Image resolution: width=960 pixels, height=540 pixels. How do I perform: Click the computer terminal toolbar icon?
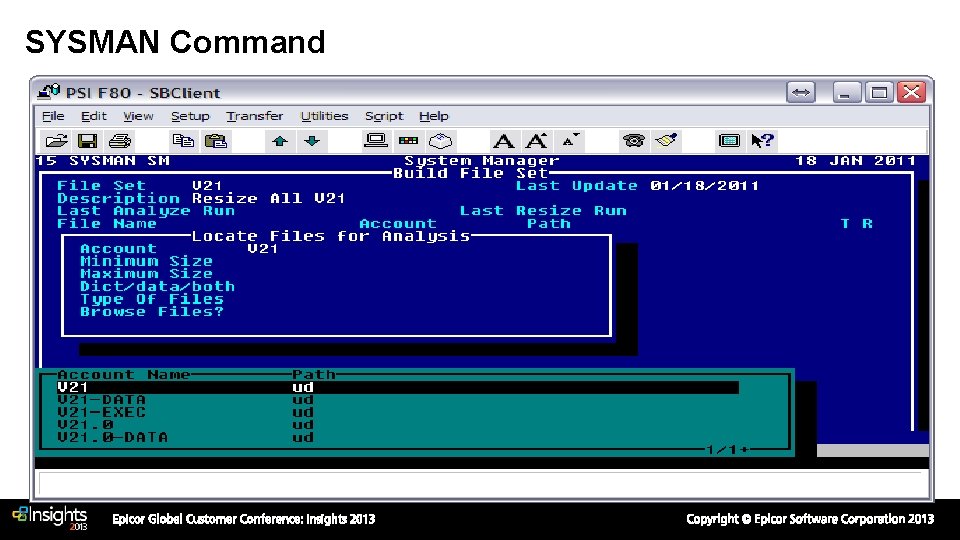(375, 141)
